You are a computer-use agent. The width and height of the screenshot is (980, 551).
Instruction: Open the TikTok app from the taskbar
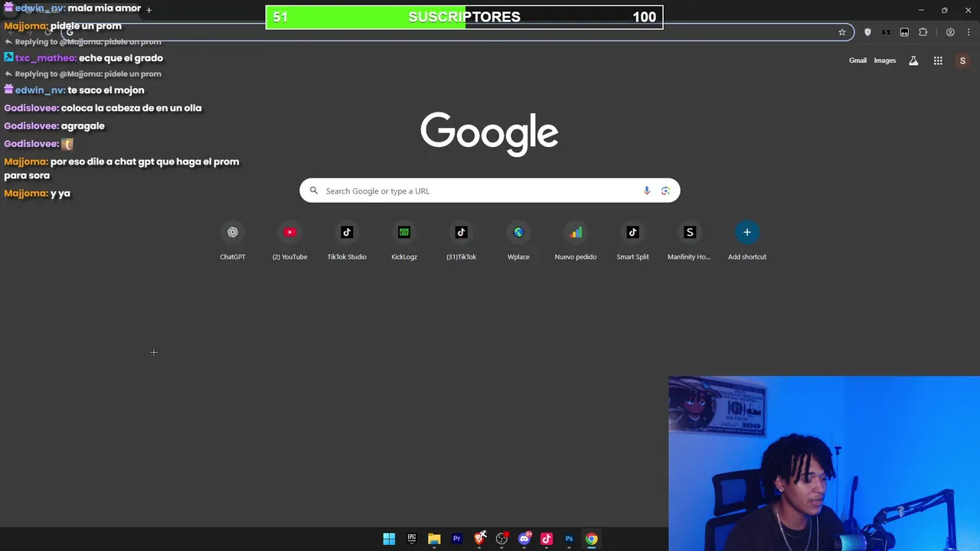click(x=547, y=539)
